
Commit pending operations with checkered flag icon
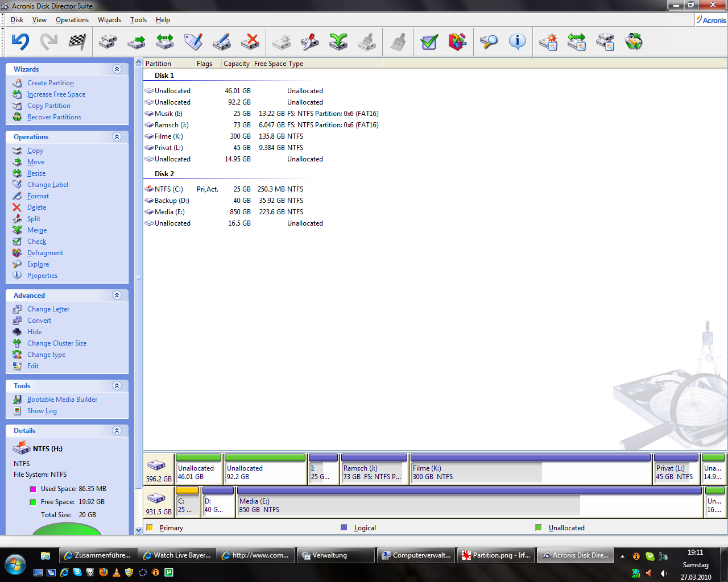pyautogui.click(x=77, y=41)
